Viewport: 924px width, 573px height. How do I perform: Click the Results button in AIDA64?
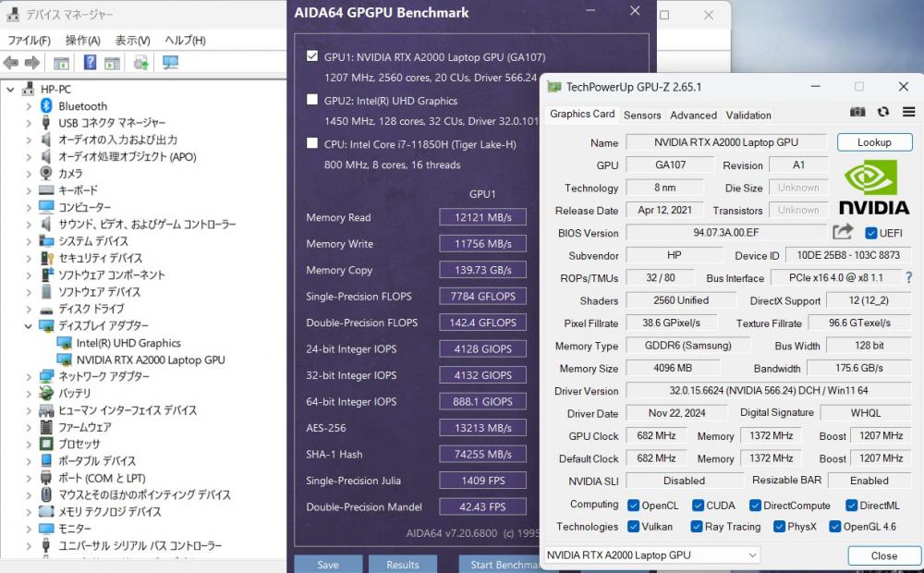pyautogui.click(x=402, y=564)
